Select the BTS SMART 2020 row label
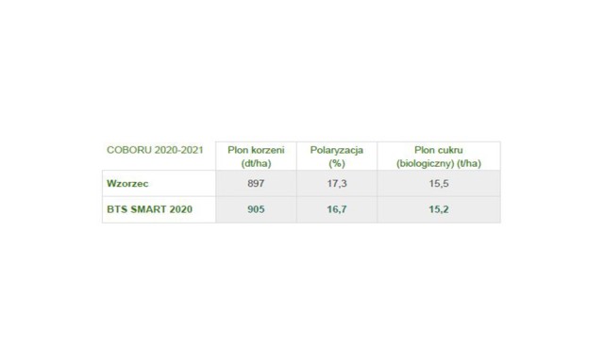Screen dimensions: 604x364 coord(149,209)
